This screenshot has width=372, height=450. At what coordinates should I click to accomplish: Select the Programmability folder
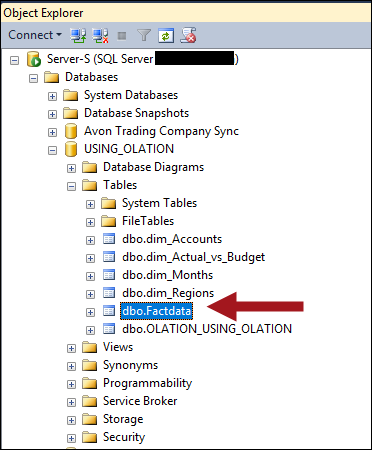point(147,383)
